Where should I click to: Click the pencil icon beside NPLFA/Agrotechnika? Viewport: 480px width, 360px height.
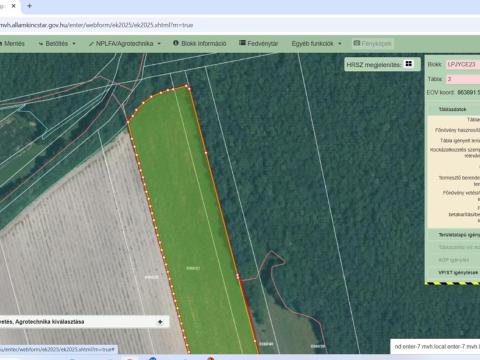click(x=91, y=44)
